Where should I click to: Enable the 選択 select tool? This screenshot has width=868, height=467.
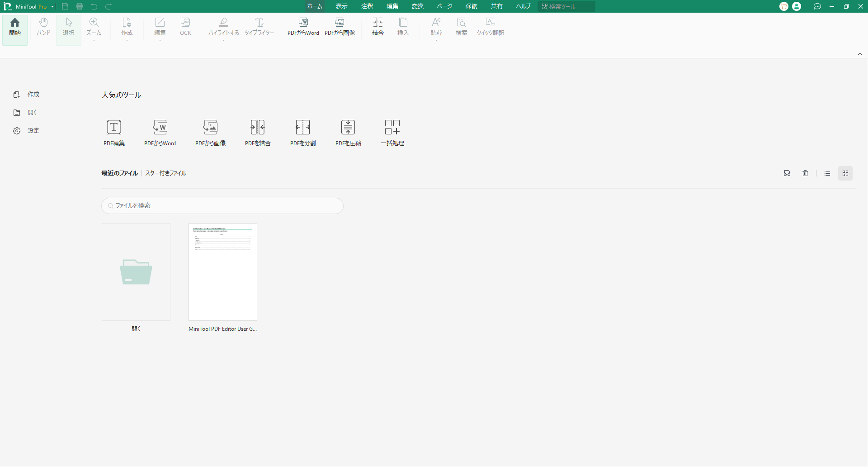tap(69, 27)
